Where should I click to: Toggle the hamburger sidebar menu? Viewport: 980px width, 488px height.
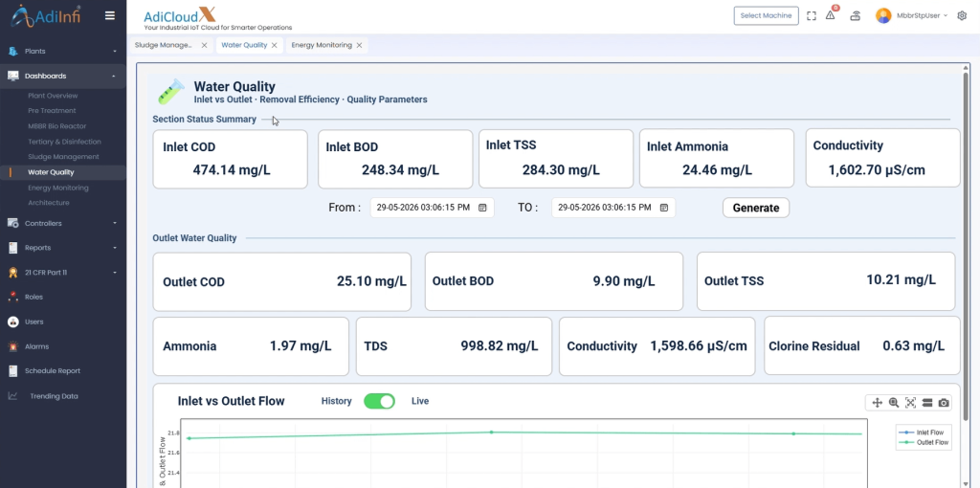110,15
